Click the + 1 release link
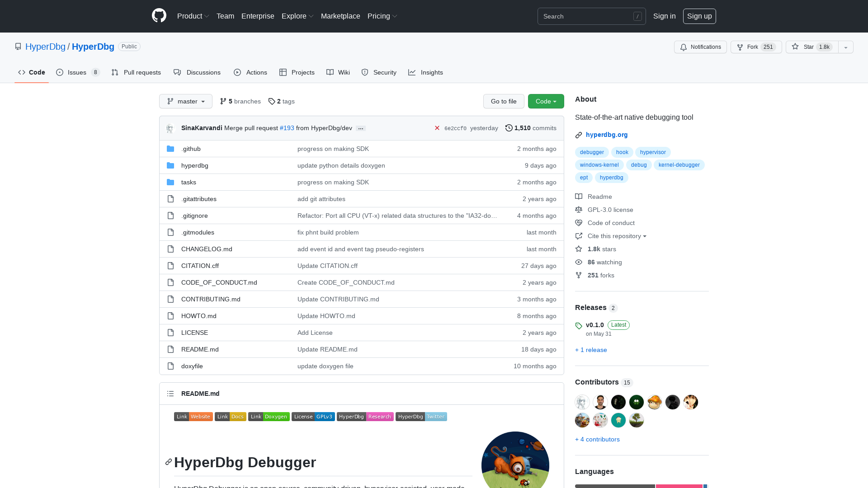The width and height of the screenshot is (868, 488). point(591,350)
